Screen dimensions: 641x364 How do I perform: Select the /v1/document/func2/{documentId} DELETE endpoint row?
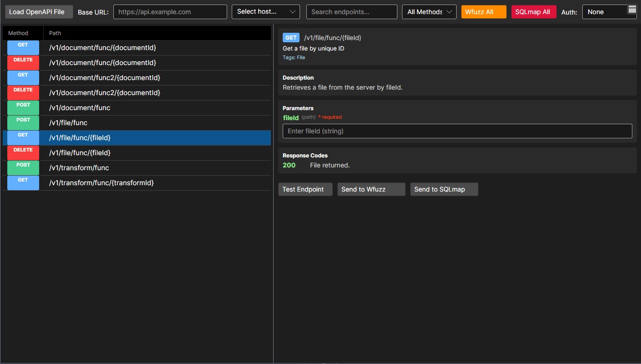[137, 92]
